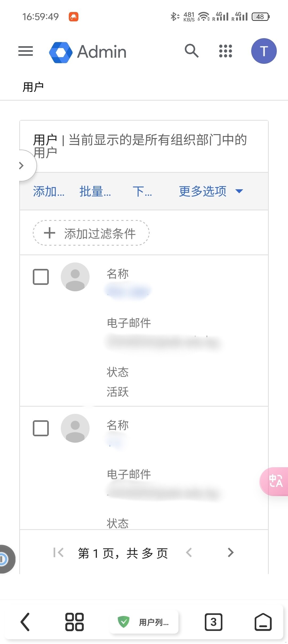Click the Google Admin logo
288x644 pixels.
click(88, 52)
